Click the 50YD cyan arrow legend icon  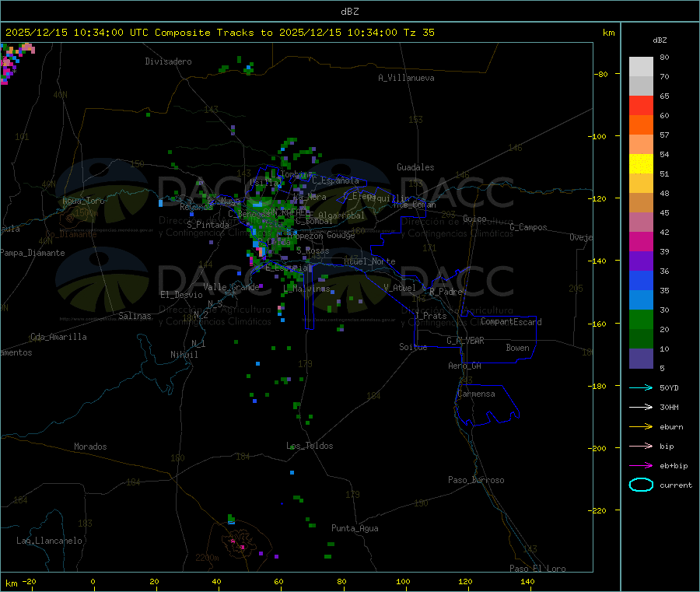(x=641, y=387)
